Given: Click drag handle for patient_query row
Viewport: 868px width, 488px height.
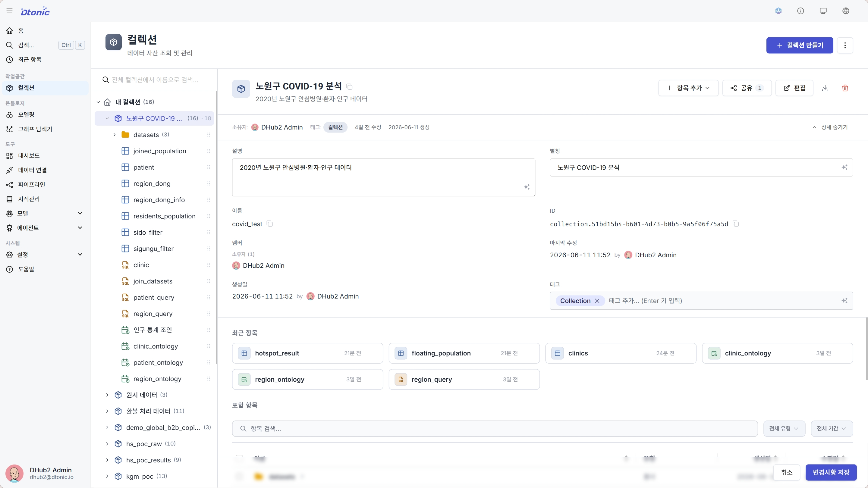Looking at the screenshot, I should pos(209,297).
